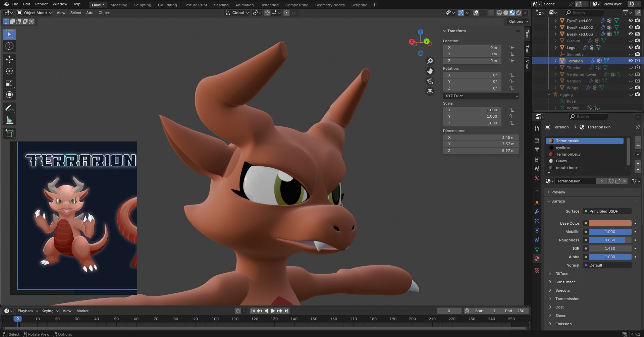Toggle proportional editing in header
The height and width of the screenshot is (337, 644).
coord(286,13)
